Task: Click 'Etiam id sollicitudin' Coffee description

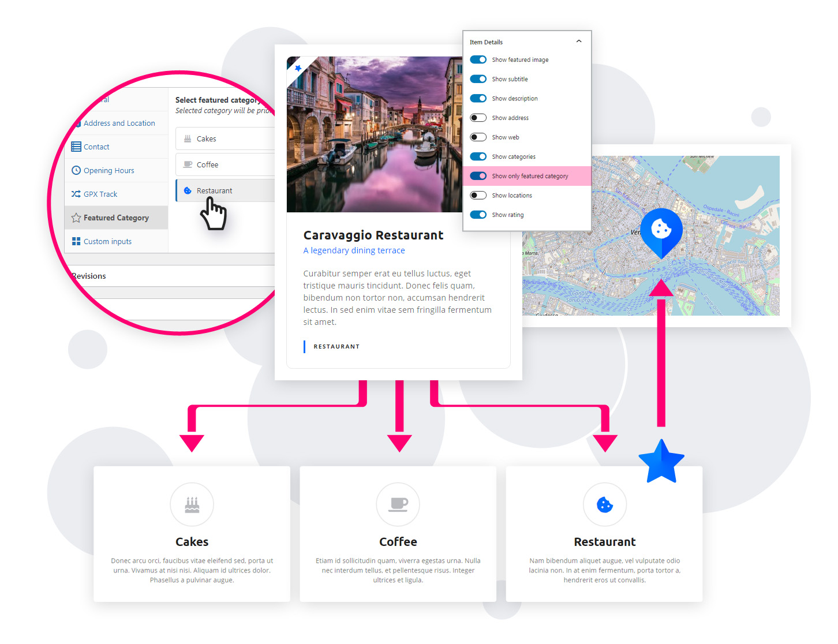Action: (398, 570)
